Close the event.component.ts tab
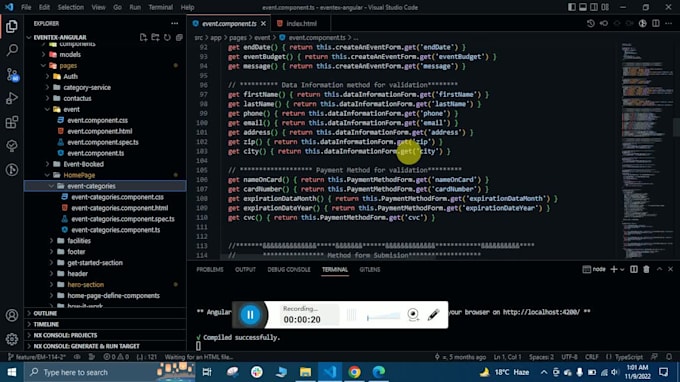 pos(264,23)
